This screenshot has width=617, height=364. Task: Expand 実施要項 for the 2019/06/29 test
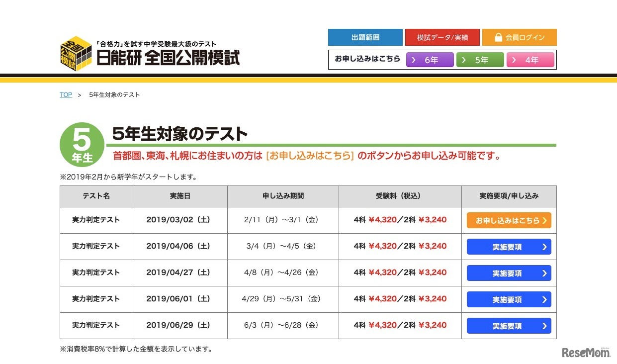click(x=508, y=325)
